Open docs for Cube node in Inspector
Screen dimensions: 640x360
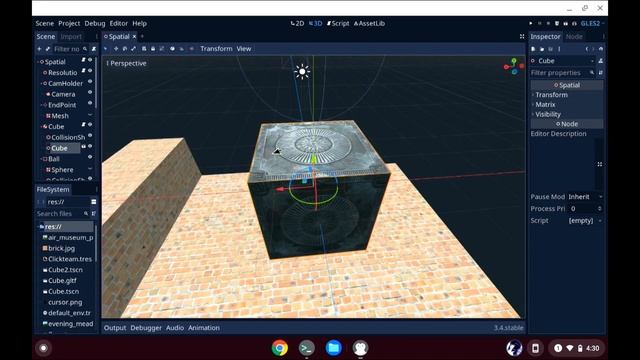tap(600, 61)
